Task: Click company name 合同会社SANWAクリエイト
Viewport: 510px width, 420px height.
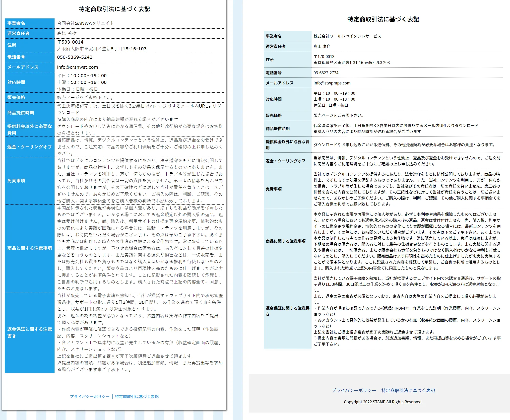Action: [x=85, y=23]
